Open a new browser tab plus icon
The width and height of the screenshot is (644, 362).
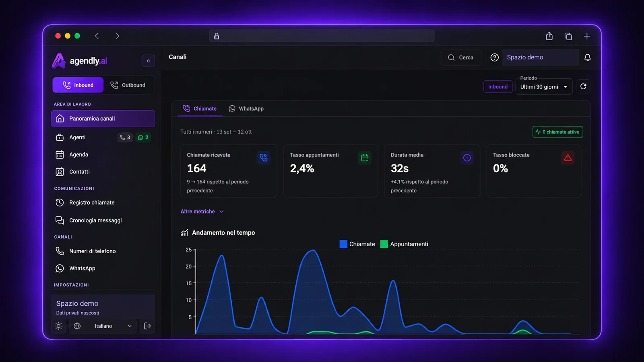pos(587,36)
